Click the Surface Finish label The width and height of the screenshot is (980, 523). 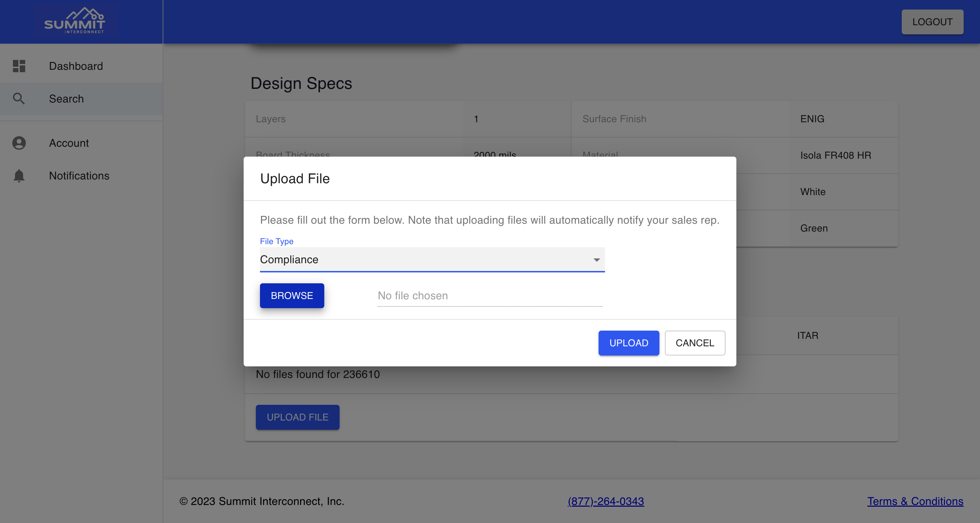point(614,119)
